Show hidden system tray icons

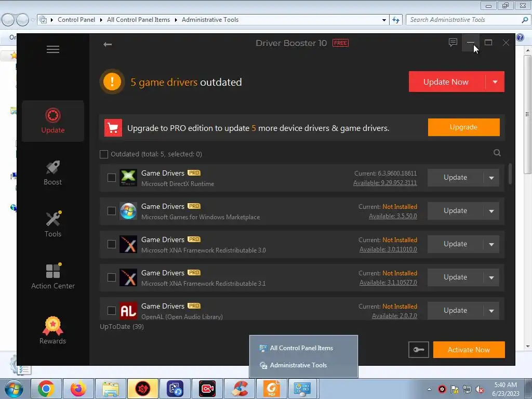[429, 390]
